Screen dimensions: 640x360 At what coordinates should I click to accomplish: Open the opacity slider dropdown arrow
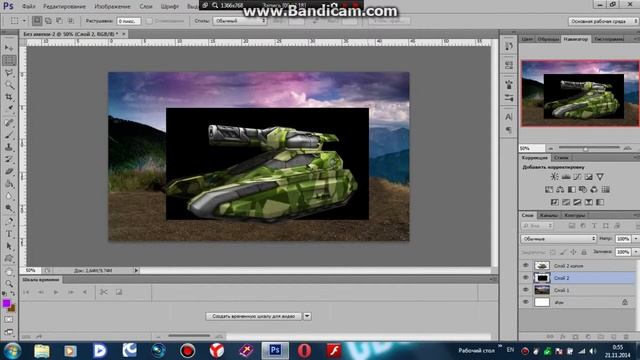[x=636, y=238]
